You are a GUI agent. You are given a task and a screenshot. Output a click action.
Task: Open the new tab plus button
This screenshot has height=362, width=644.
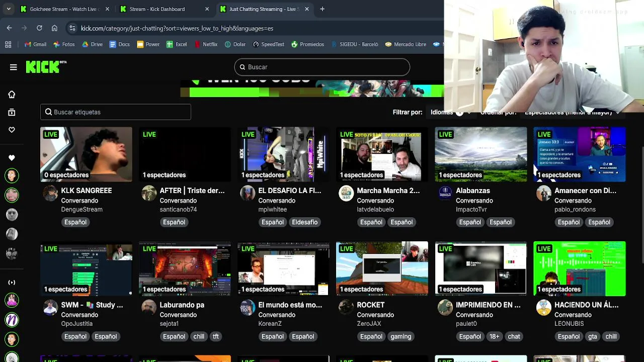point(322,9)
